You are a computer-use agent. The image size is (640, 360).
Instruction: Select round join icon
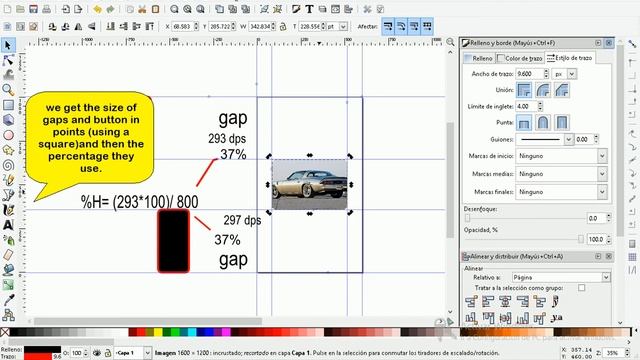coord(543,90)
